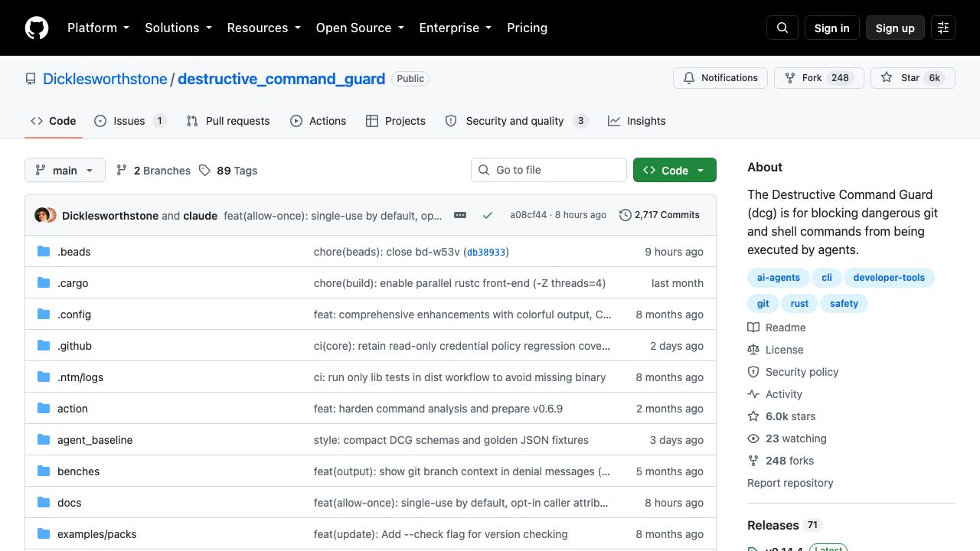The height and width of the screenshot is (551, 980).
Task: Open the appearance settings icon in header
Action: [x=943, y=28]
